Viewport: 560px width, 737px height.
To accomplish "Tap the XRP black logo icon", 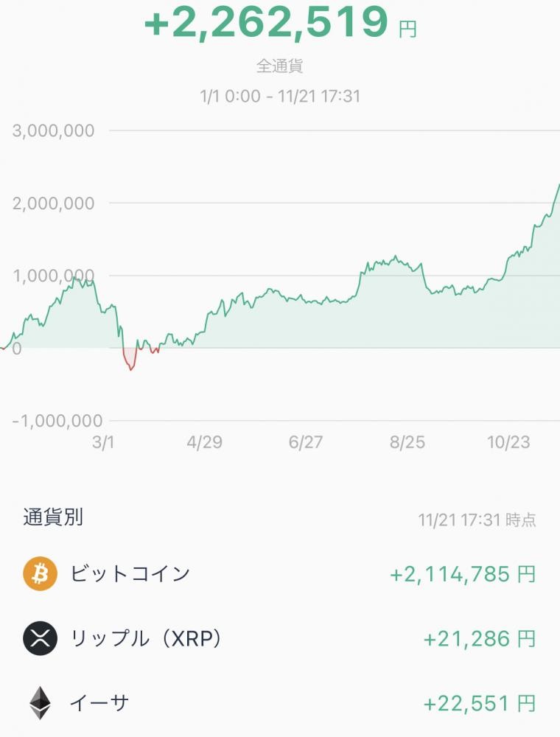I will [40, 638].
